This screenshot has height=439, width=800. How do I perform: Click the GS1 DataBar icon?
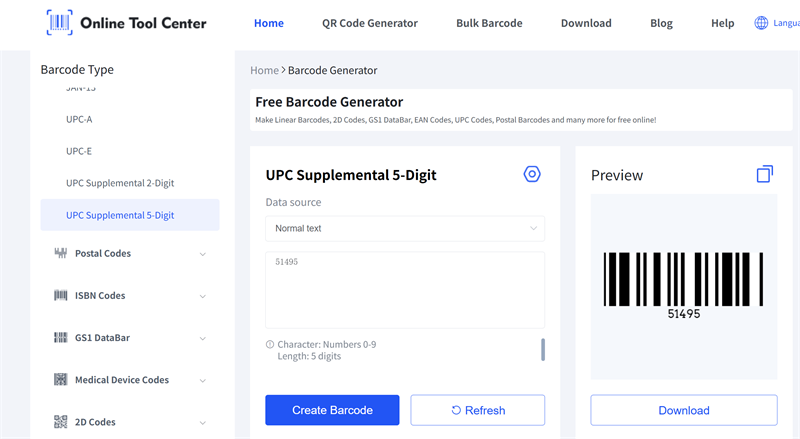pos(60,338)
